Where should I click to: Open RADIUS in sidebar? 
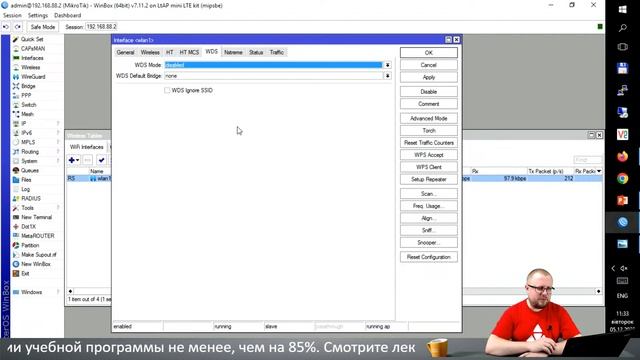[31, 198]
